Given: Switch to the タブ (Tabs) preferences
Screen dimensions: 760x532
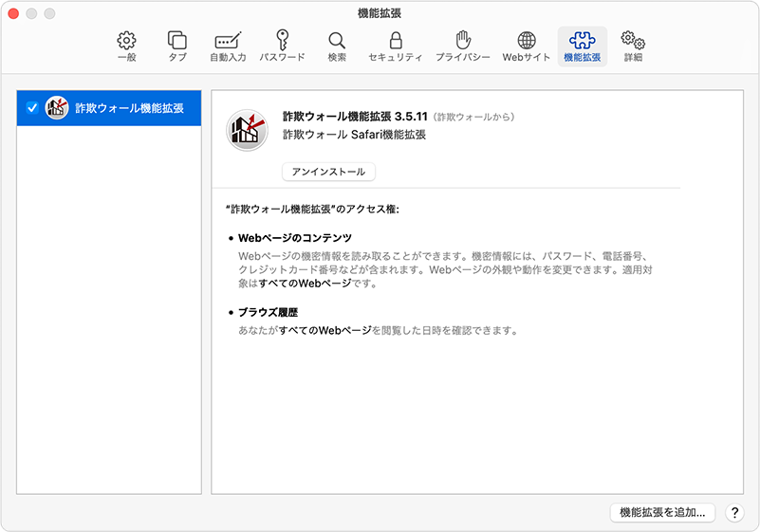Looking at the screenshot, I should pyautogui.click(x=177, y=46).
